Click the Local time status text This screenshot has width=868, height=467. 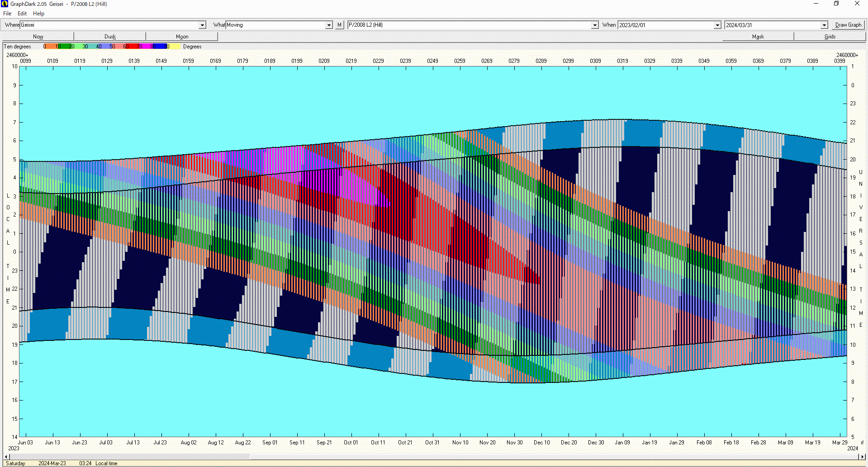click(106, 463)
